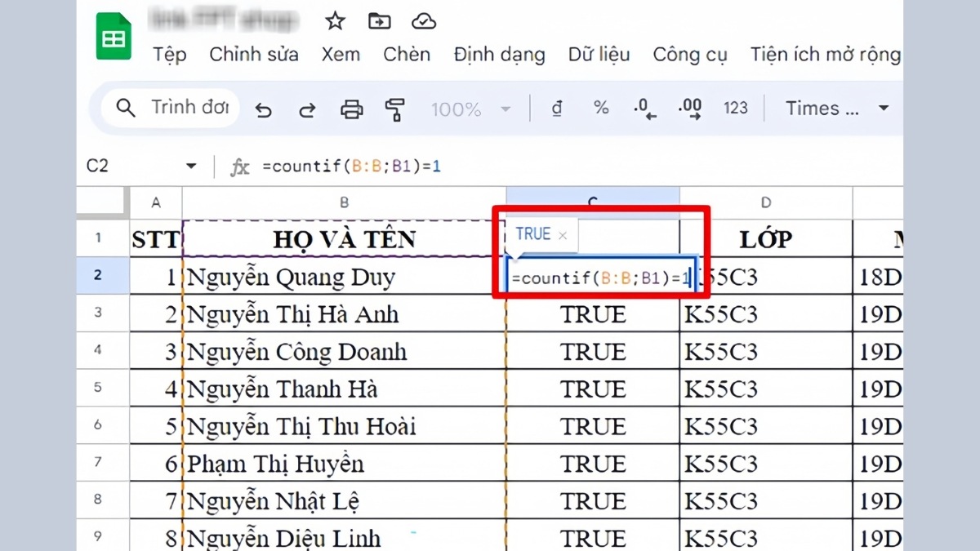Open the Công cụ menu
This screenshot has width=980, height=551.
(690, 55)
